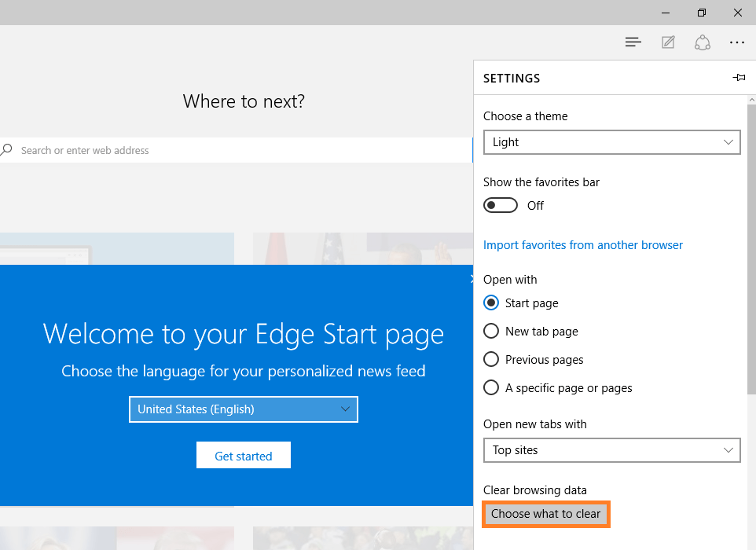Open the More actions menu
Viewport: 756px width, 550px height.
click(x=736, y=42)
